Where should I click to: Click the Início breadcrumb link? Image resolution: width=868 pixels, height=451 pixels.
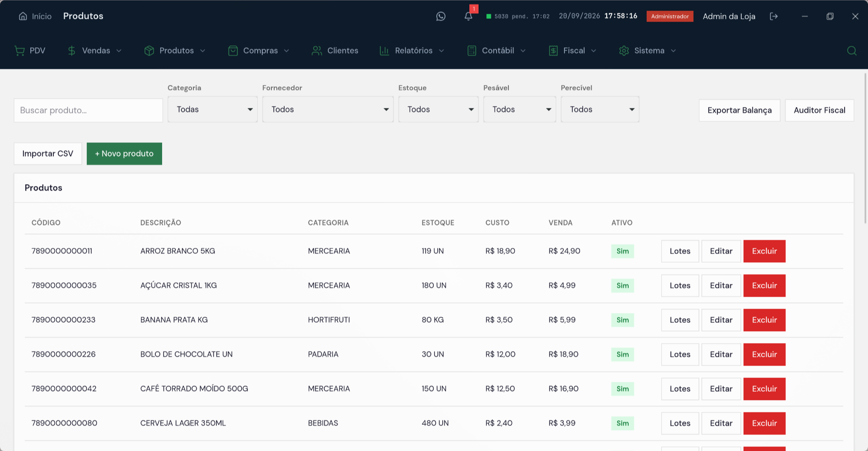point(35,16)
